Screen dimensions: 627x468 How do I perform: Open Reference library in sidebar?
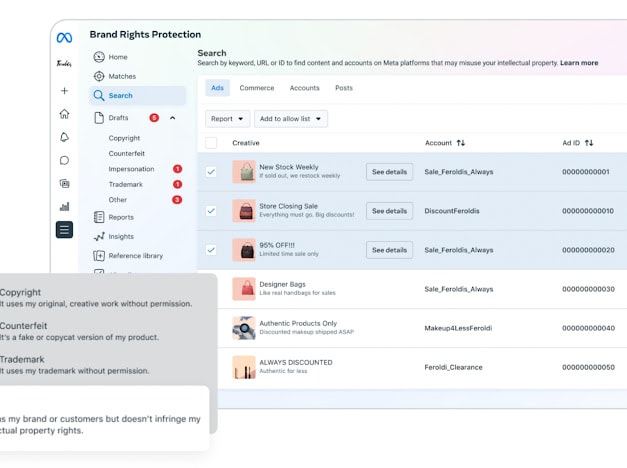coord(136,256)
